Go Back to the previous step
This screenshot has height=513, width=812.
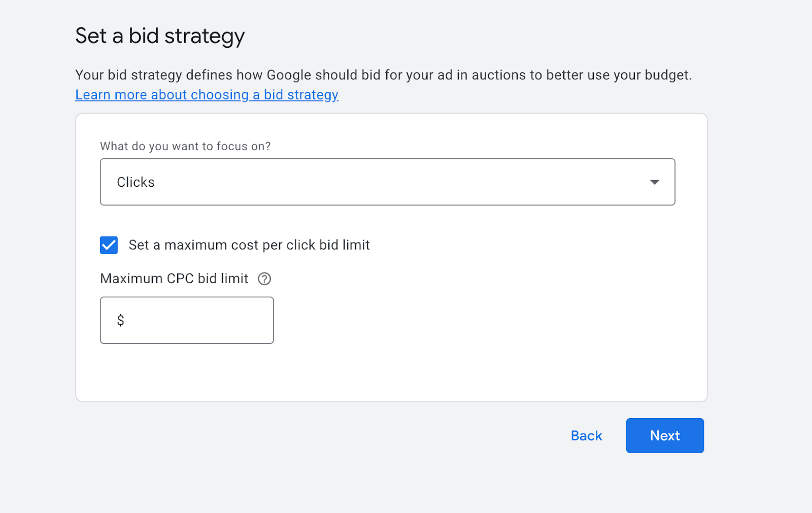586,435
